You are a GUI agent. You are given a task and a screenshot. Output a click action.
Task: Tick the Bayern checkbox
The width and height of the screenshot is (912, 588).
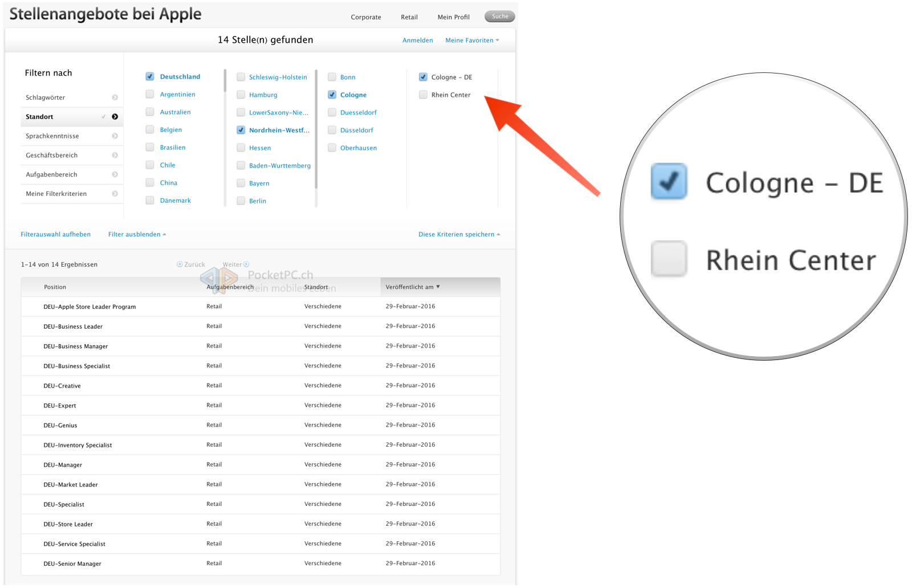click(x=241, y=183)
